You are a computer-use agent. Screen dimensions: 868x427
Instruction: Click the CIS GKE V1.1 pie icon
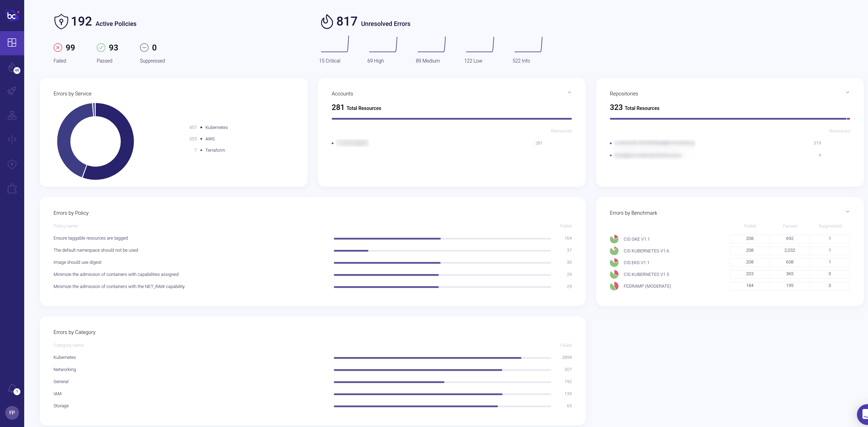(x=614, y=239)
